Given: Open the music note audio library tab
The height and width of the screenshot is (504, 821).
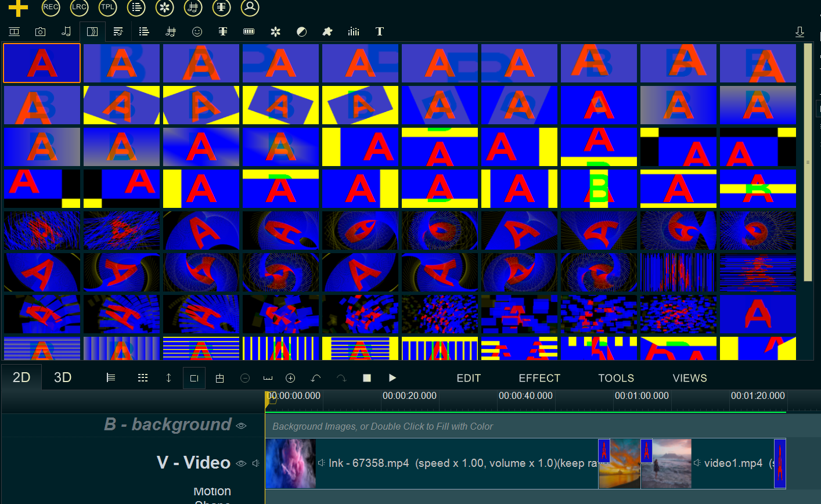Looking at the screenshot, I should pos(66,31).
